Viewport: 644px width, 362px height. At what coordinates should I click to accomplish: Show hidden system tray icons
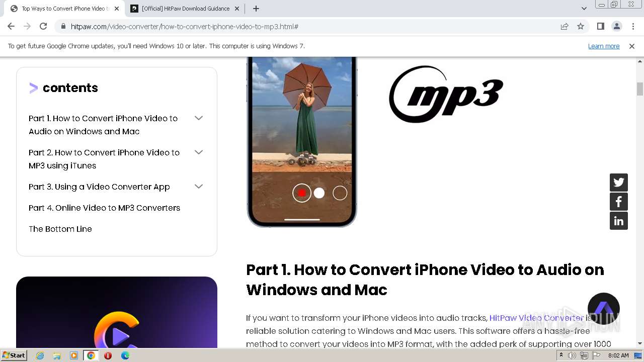[x=561, y=355]
